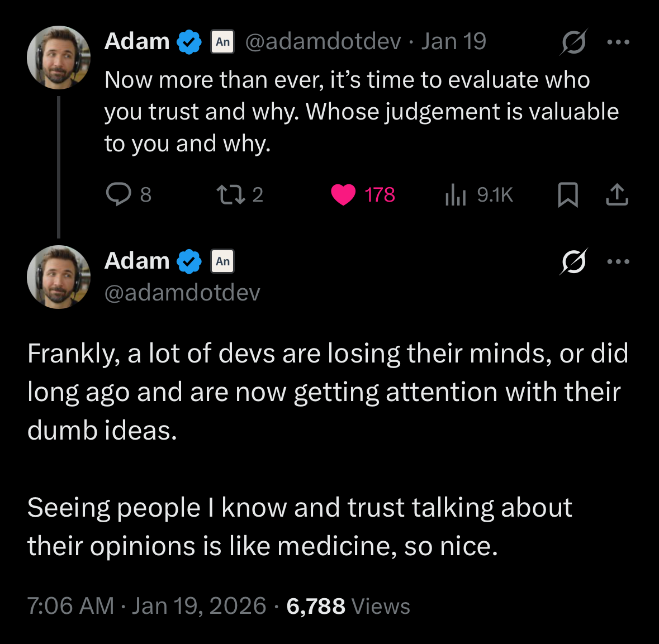Click the Grok icon on the second tweet
The height and width of the screenshot is (644, 659).
tap(573, 261)
